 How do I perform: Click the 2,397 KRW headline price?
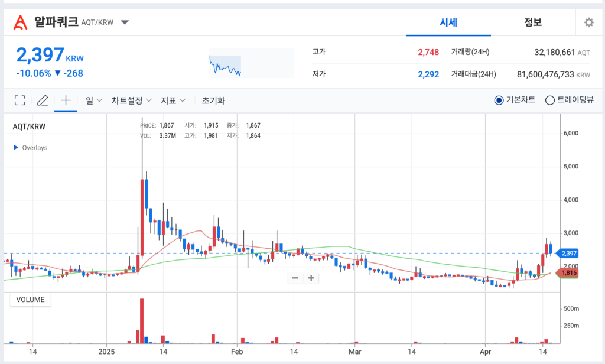[x=50, y=55]
